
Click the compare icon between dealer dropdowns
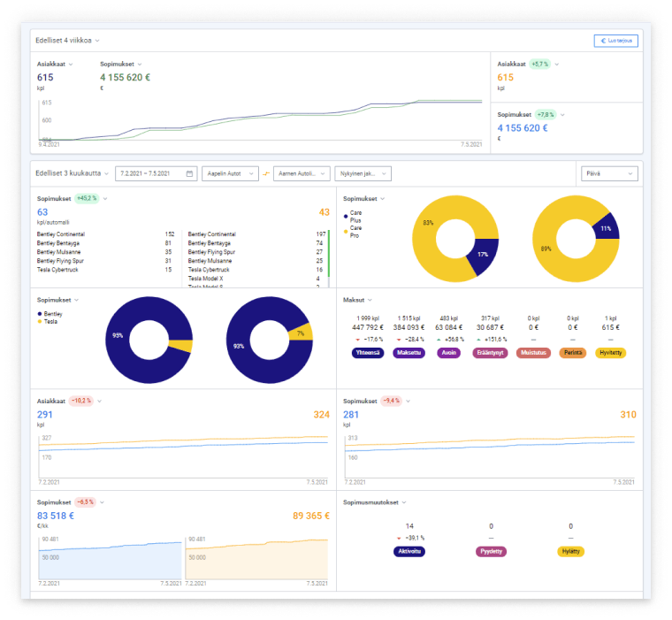[266, 173]
